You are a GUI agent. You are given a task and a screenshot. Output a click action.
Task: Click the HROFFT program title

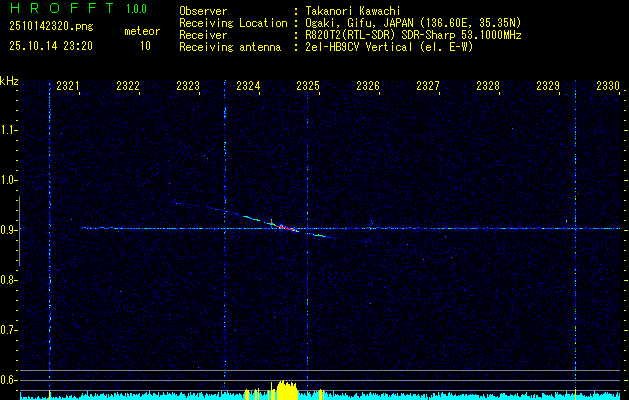[x=62, y=8]
